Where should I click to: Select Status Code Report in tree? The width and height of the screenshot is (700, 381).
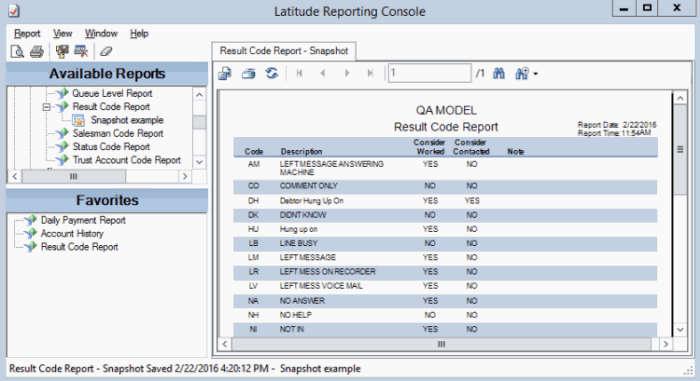coord(111,147)
